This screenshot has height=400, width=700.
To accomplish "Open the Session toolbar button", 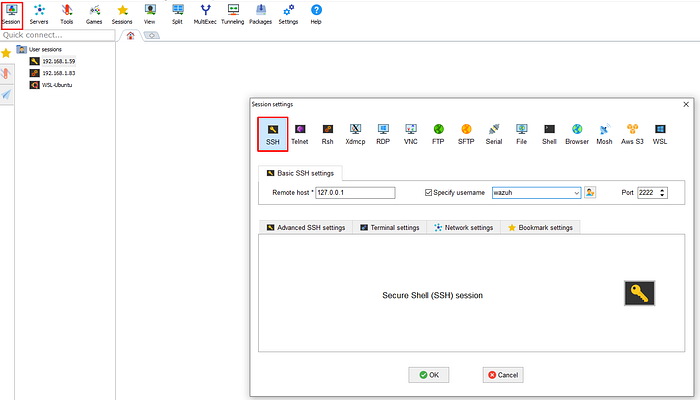I will [x=12, y=15].
